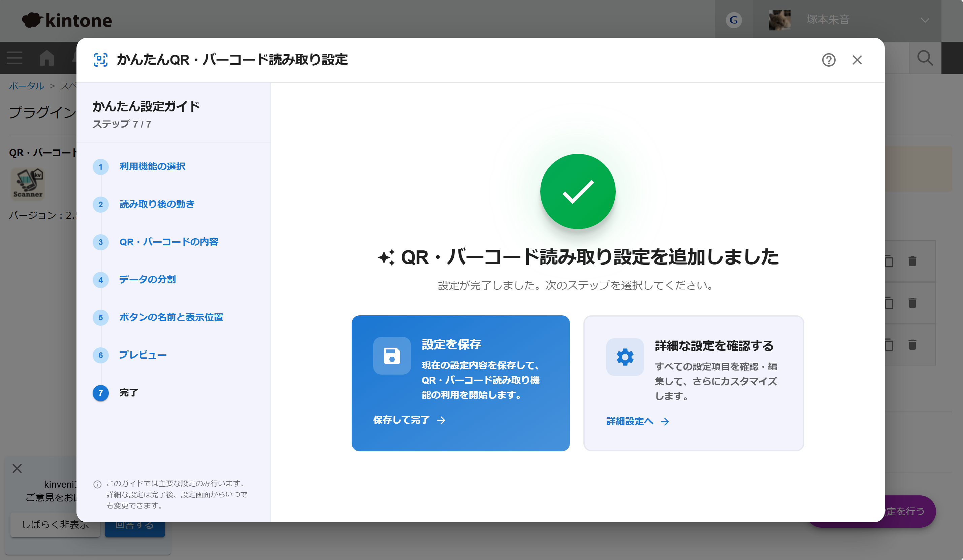Click the gear icon on 詳細な設定 card
The image size is (963, 560).
(x=625, y=357)
